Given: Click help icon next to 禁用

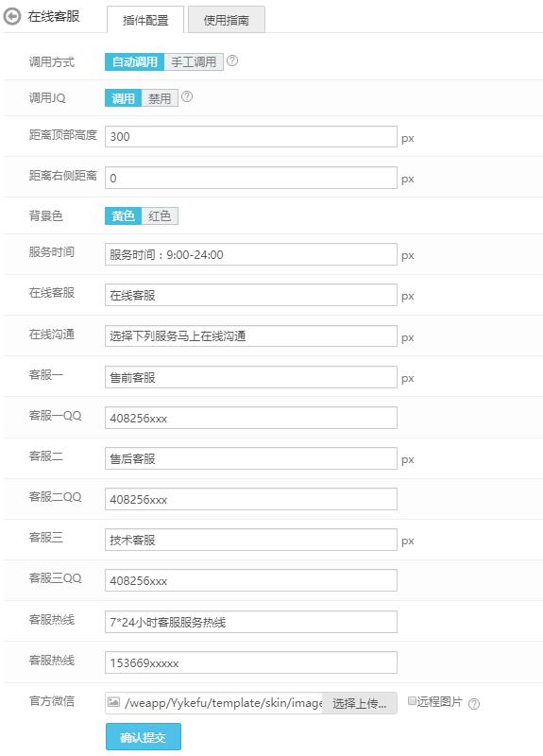Looking at the screenshot, I should pos(187,97).
